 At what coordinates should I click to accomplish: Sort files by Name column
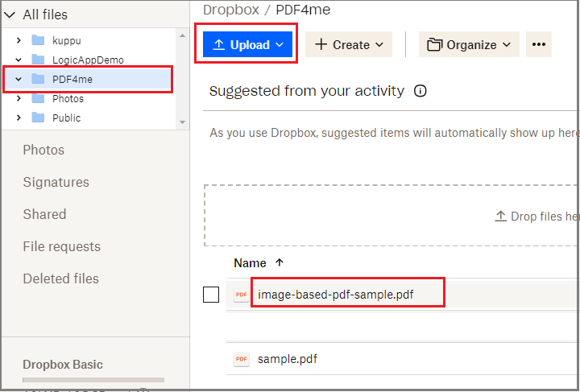click(x=250, y=263)
